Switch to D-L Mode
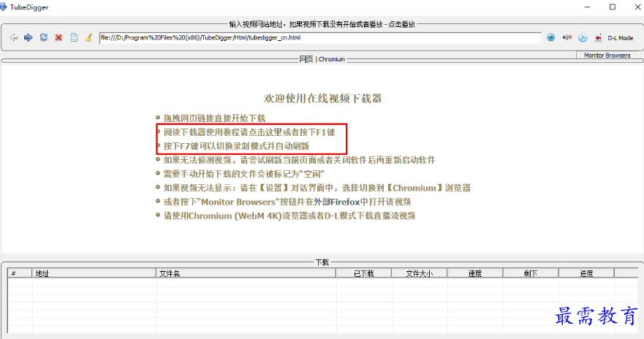 620,38
